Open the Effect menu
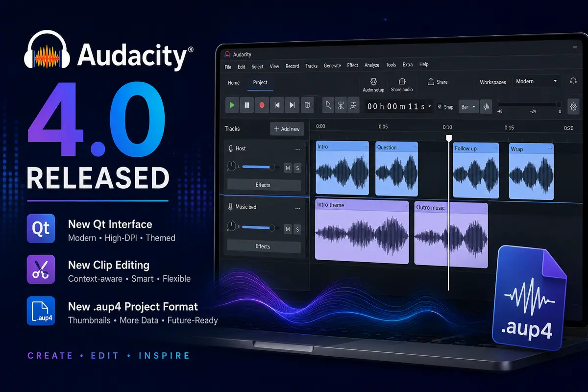The image size is (588, 392). pos(353,65)
